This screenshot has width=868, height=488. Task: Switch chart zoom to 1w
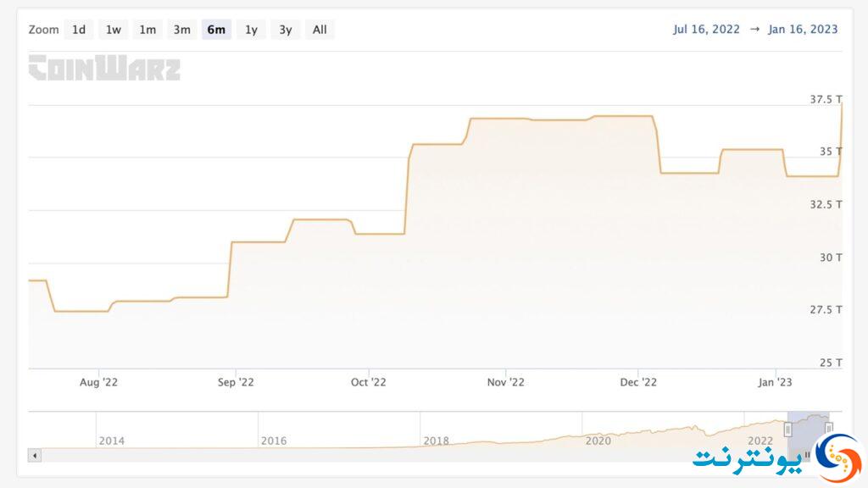(x=113, y=30)
